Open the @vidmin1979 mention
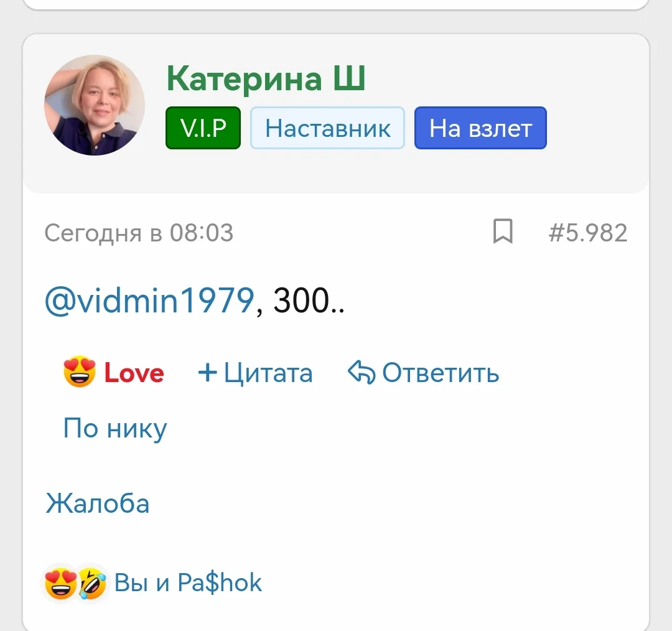Viewport: 672px width, 631px height. pyautogui.click(x=149, y=301)
